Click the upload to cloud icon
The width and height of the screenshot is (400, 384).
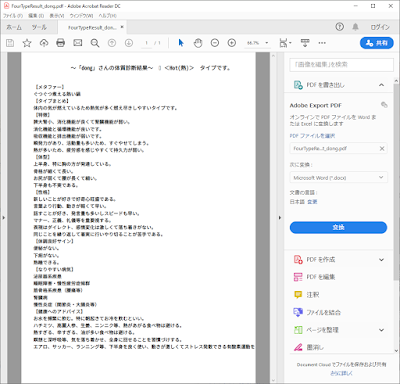click(44, 43)
